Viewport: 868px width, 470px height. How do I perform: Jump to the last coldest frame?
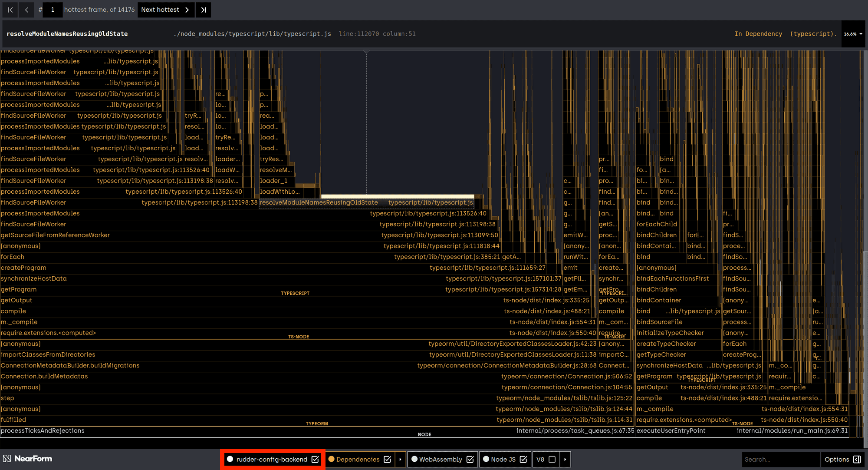click(x=204, y=10)
